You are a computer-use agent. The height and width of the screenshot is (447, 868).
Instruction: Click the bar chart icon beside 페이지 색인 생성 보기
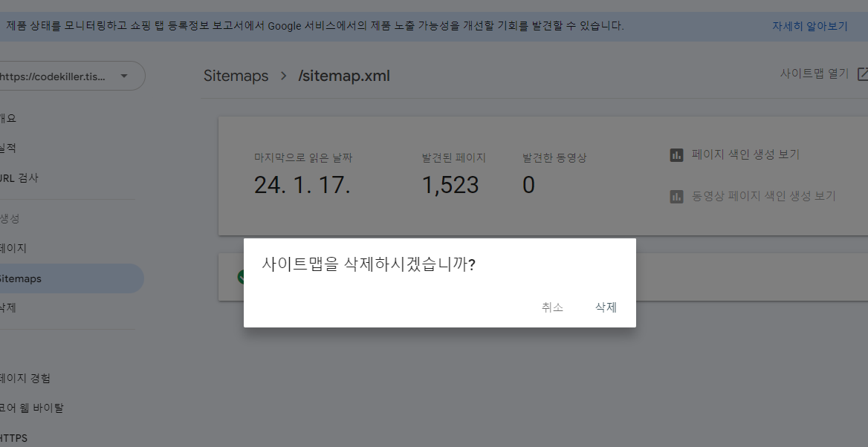[676, 154]
